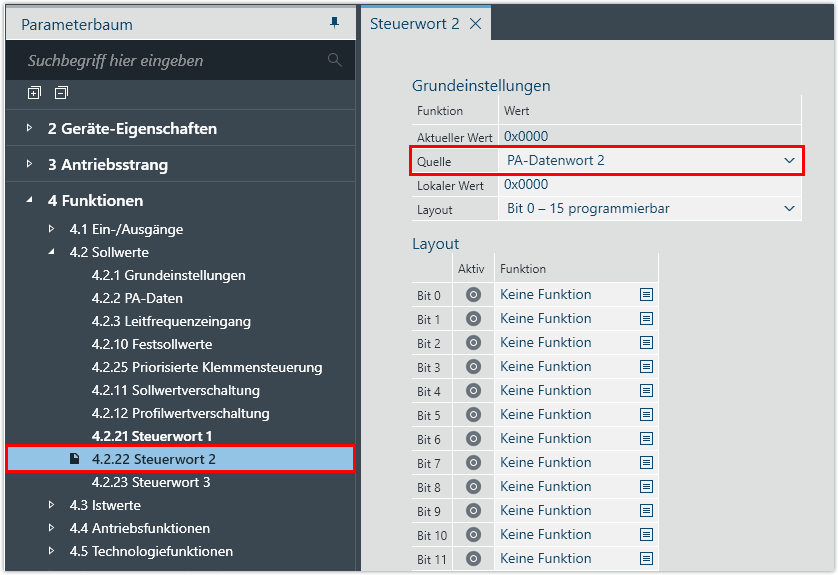This screenshot has height=575, width=838.
Task: Collapse all tree nodes icon
Action: coord(61,93)
